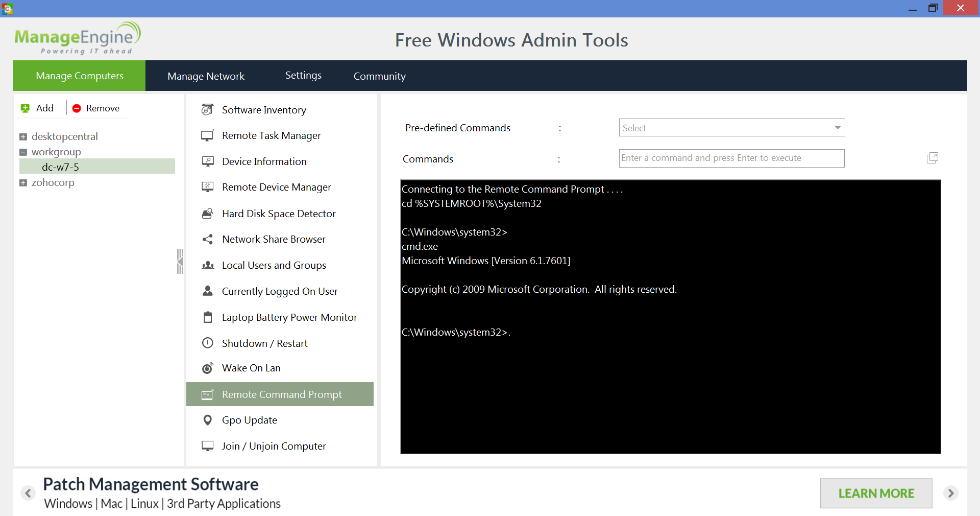Image resolution: width=980 pixels, height=516 pixels.
Task: Collapse the left panel splitter handle
Action: (x=180, y=262)
